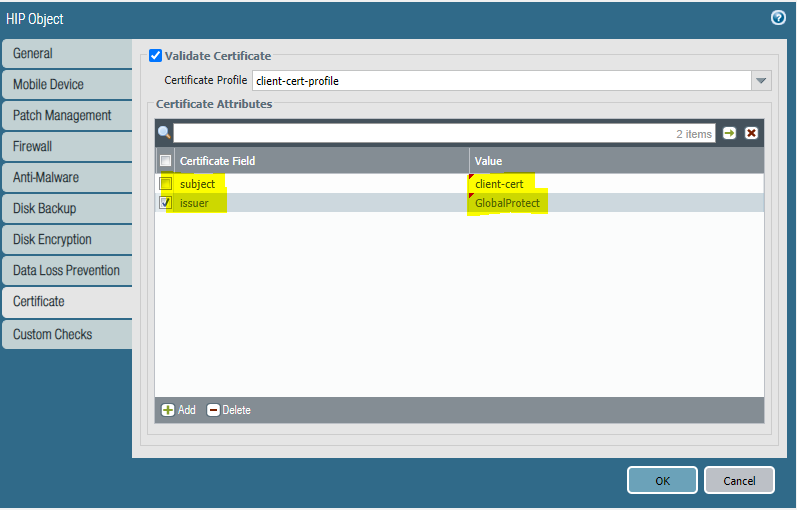
Task: Open the Firewall tab
Action: click(x=67, y=146)
